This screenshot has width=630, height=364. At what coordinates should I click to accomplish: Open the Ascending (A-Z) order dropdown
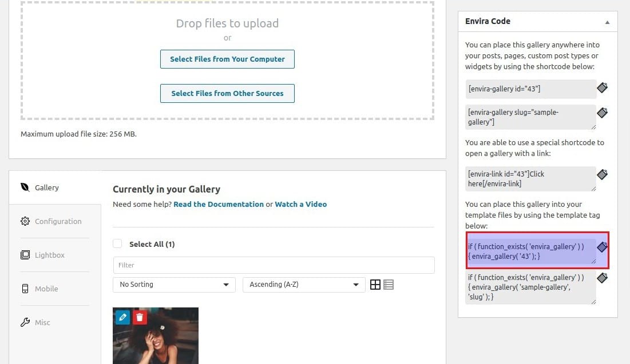pyautogui.click(x=304, y=285)
